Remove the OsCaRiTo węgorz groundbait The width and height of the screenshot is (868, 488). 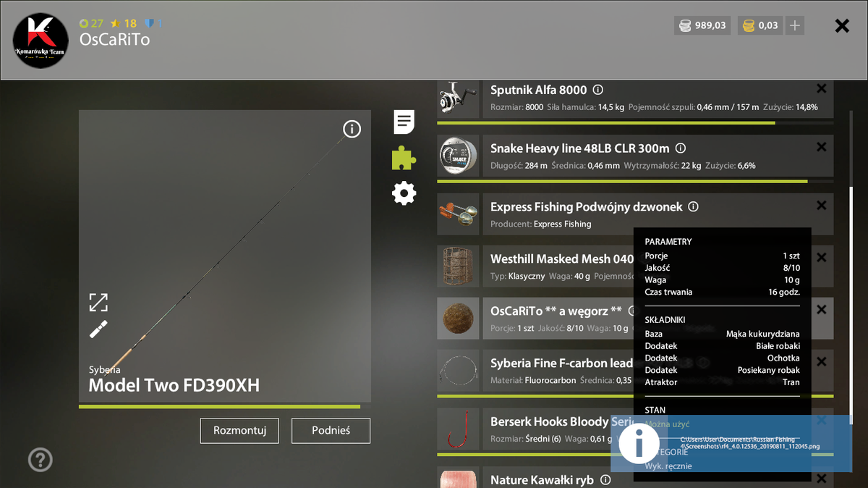coord(821,309)
